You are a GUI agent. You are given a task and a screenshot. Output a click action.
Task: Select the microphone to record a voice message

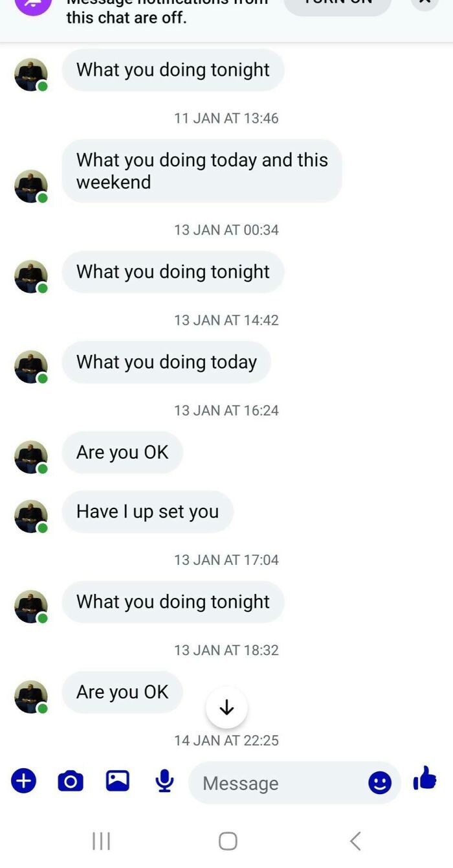pyautogui.click(x=163, y=781)
